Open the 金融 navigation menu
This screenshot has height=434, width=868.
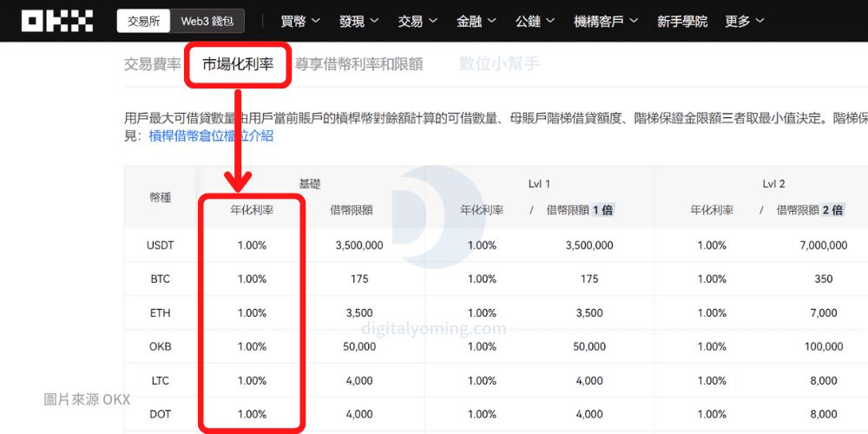[476, 21]
